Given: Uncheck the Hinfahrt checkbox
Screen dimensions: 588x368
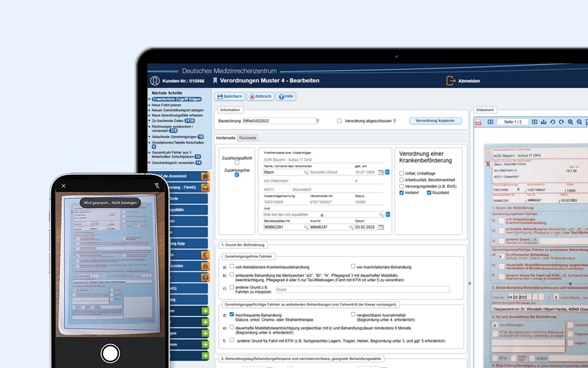Looking at the screenshot, I should click(401, 193).
